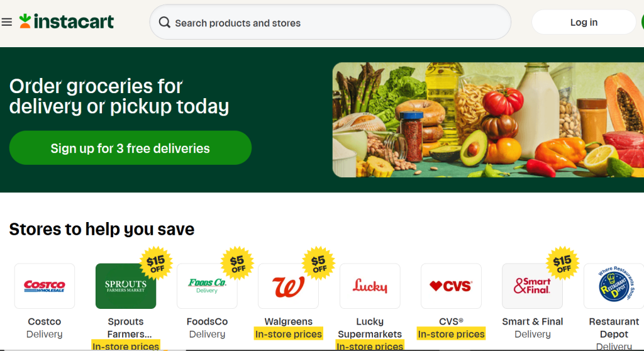The image size is (644, 351).
Task: Click the Instacart carrot logo
Action: point(25,21)
